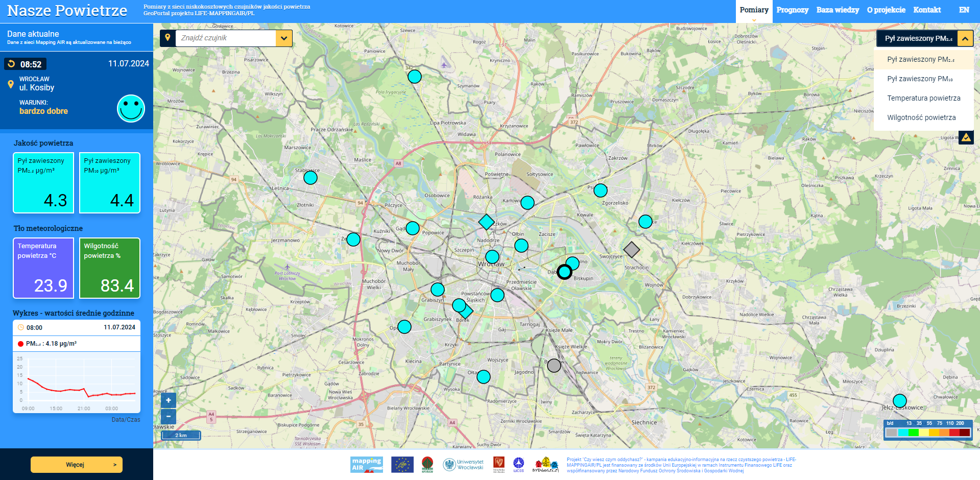
Task: Click the WROCŁAW ul. Kosiby location label
Action: click(37, 84)
